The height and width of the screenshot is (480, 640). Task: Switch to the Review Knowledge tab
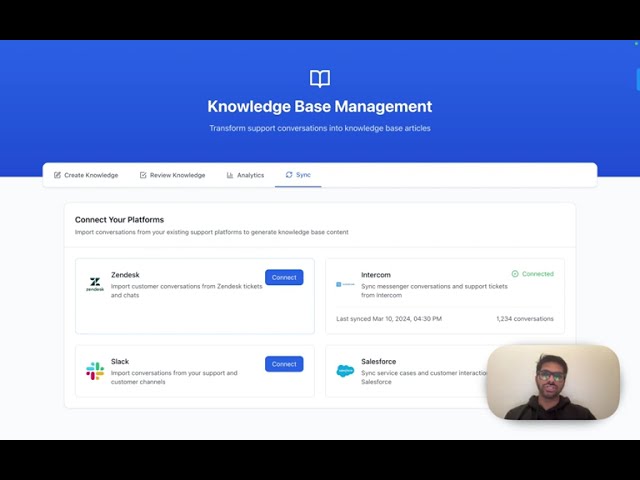172,175
